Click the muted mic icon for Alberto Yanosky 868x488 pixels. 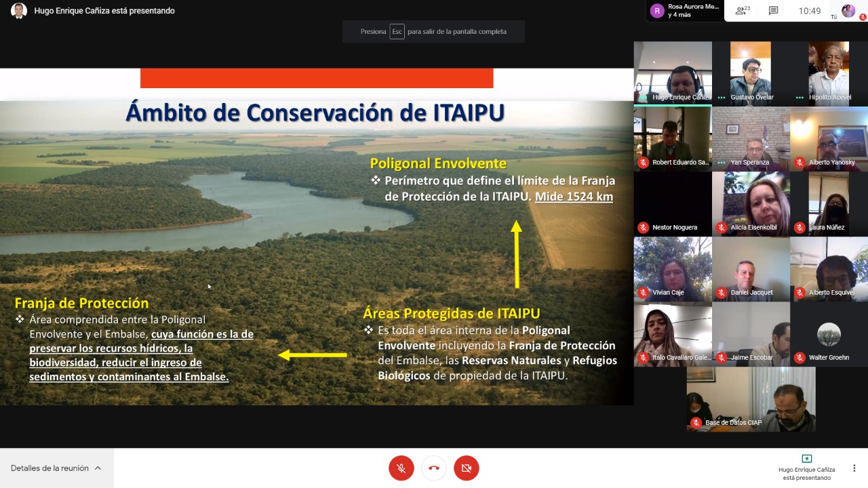pos(800,163)
